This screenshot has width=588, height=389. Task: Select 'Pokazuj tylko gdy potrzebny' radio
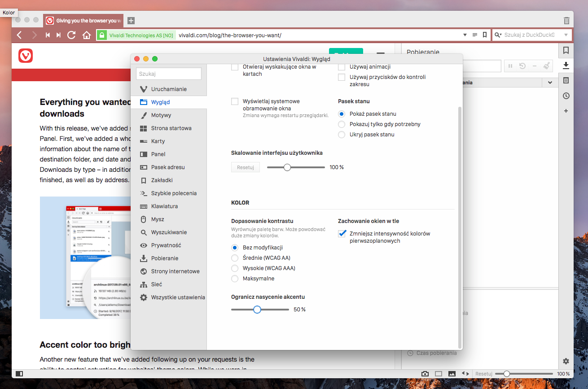pyautogui.click(x=342, y=124)
